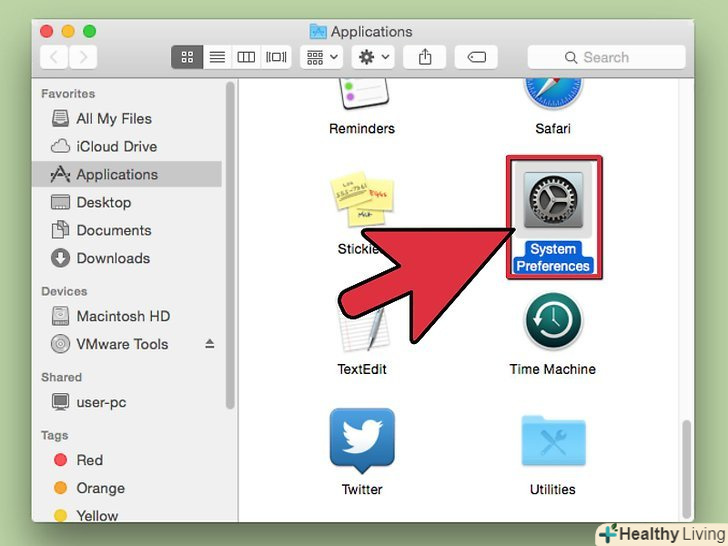Click the Applications window title
728x546 pixels.
click(371, 32)
